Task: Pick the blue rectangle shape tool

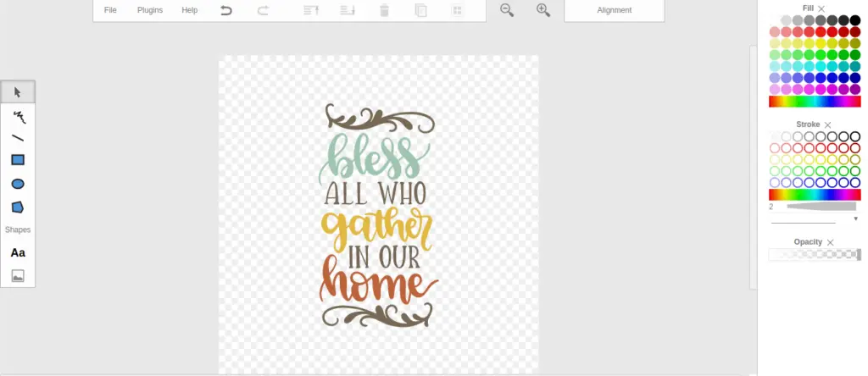Action: pos(18,160)
